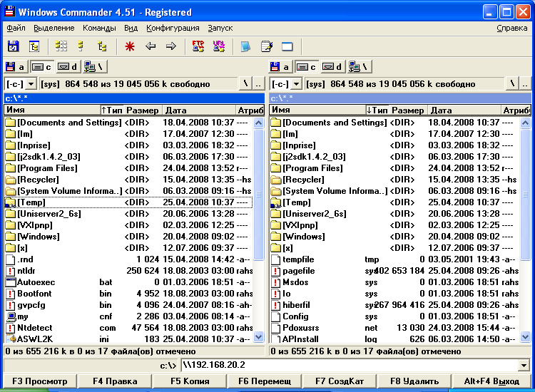Select ASWL2K ini file in left panel
Viewport: 535px width, 392px height.
click(x=128, y=339)
